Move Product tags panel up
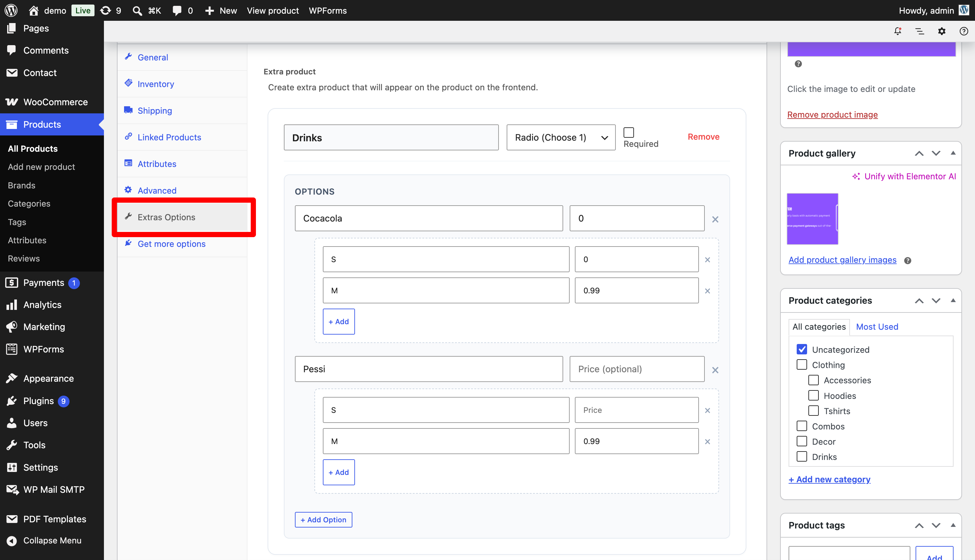 pyautogui.click(x=919, y=525)
